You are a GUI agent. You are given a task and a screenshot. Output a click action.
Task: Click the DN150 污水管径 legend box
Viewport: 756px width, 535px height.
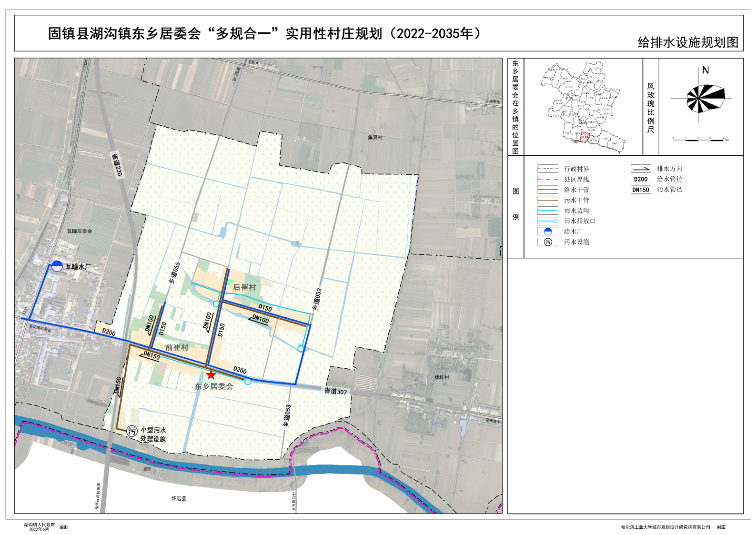tap(641, 190)
